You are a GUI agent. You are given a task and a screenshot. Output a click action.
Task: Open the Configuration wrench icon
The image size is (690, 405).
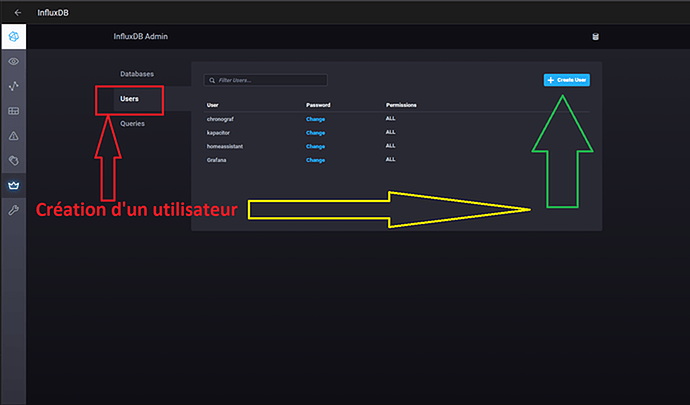(14, 210)
